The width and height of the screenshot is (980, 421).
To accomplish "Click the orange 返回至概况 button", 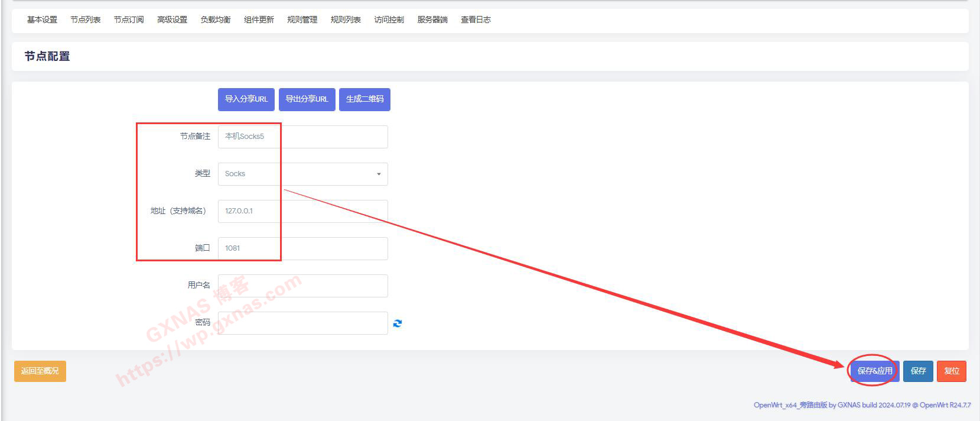I will [40, 371].
